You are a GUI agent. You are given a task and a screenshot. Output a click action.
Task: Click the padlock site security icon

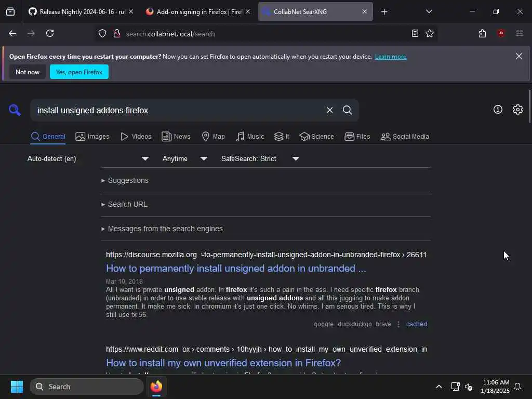point(117,34)
